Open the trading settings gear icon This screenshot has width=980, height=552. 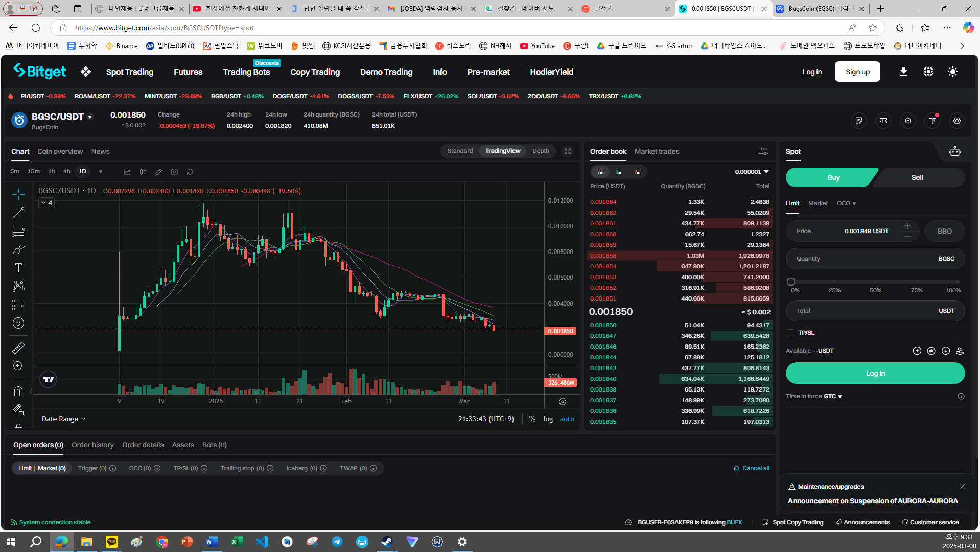(x=957, y=121)
